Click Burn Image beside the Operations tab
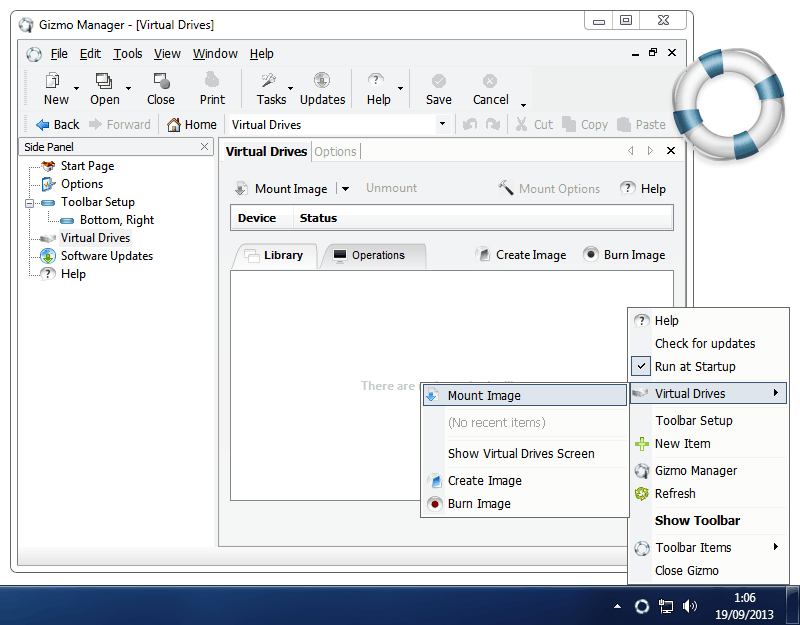 (624, 255)
